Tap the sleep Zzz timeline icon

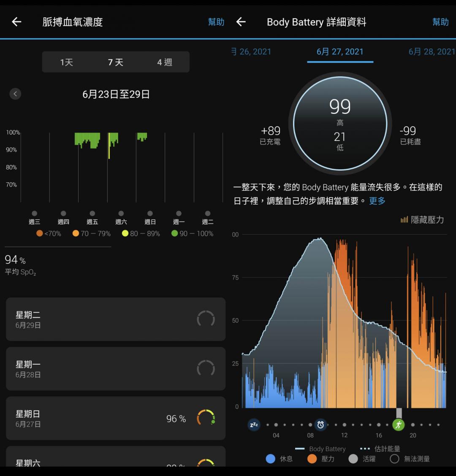(x=254, y=425)
